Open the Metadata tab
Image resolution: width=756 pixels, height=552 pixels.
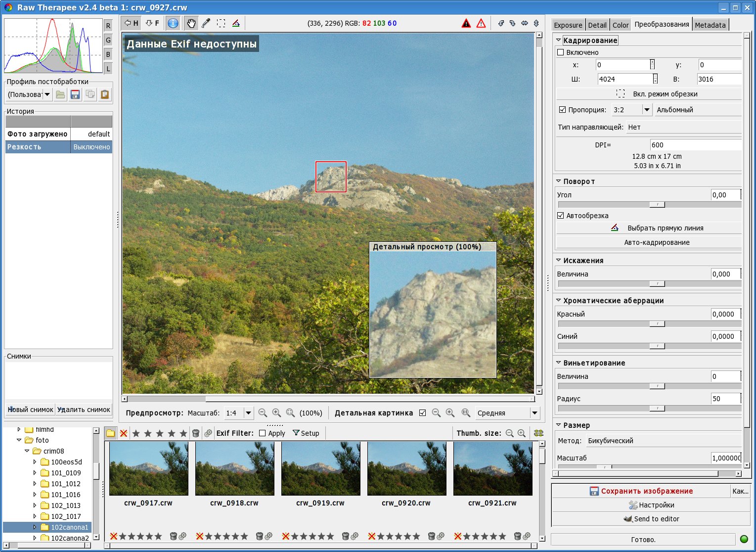coord(710,25)
